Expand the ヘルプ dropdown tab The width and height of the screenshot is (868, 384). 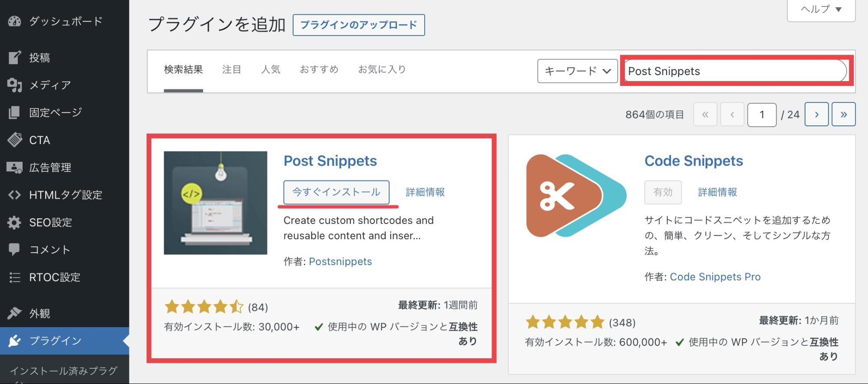pyautogui.click(x=821, y=10)
